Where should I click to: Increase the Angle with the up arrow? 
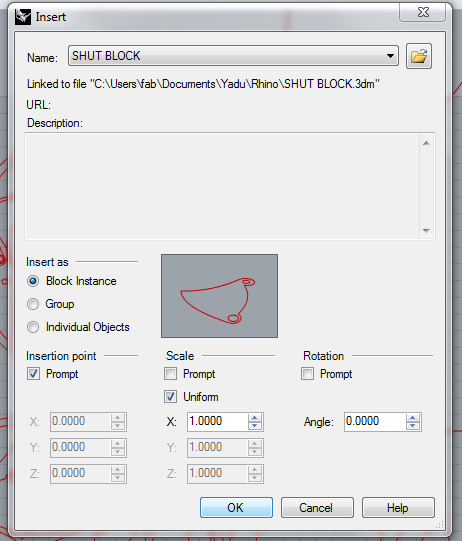413,418
